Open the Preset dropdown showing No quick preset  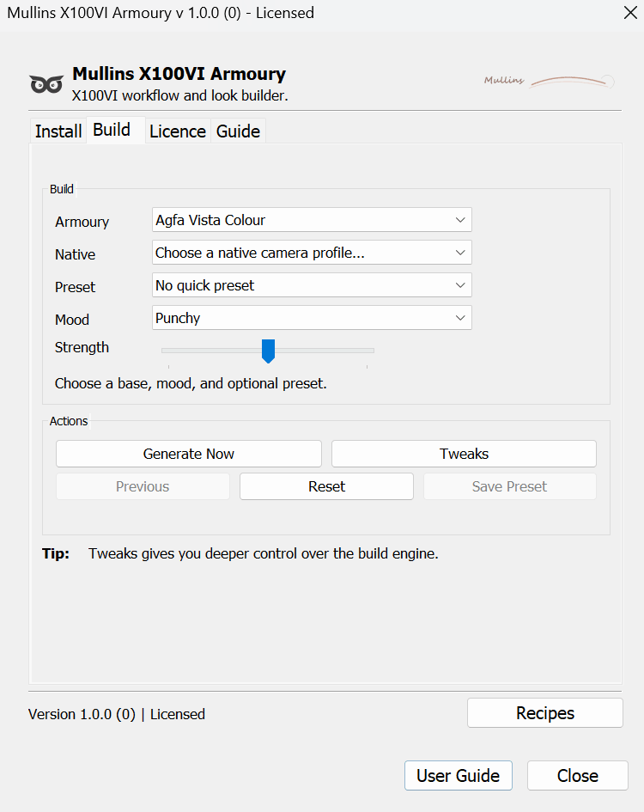point(312,284)
